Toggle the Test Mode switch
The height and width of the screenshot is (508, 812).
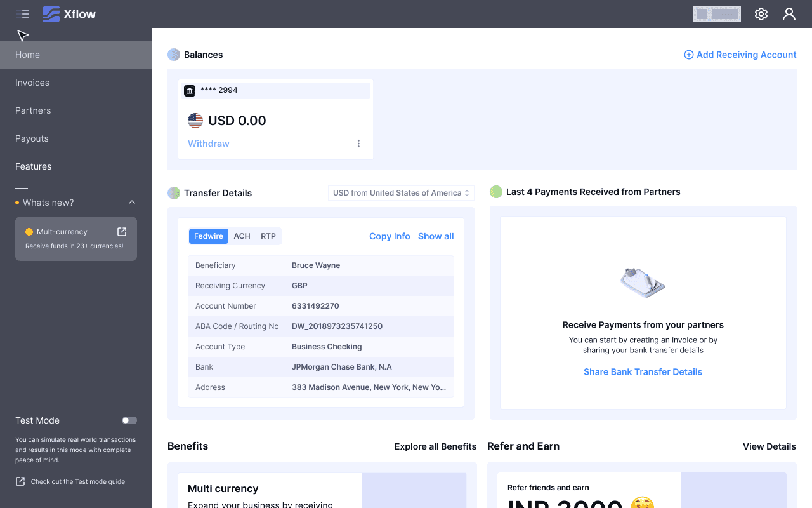(x=129, y=420)
